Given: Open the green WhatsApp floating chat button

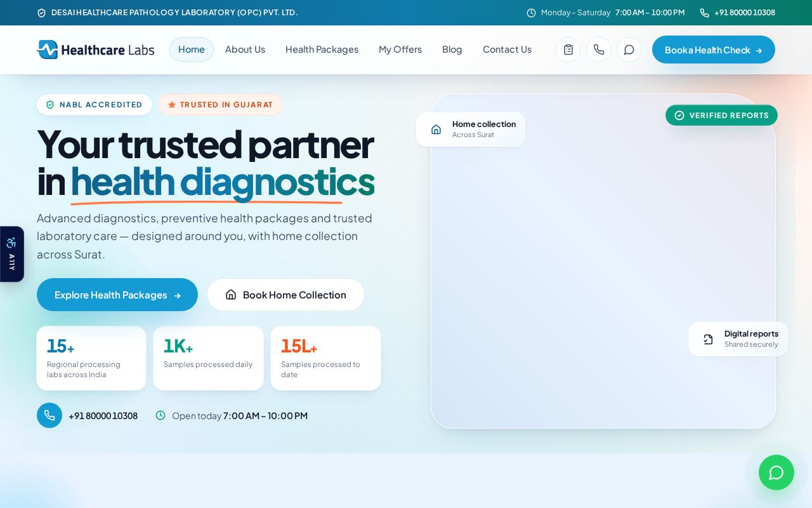Looking at the screenshot, I should [x=776, y=472].
